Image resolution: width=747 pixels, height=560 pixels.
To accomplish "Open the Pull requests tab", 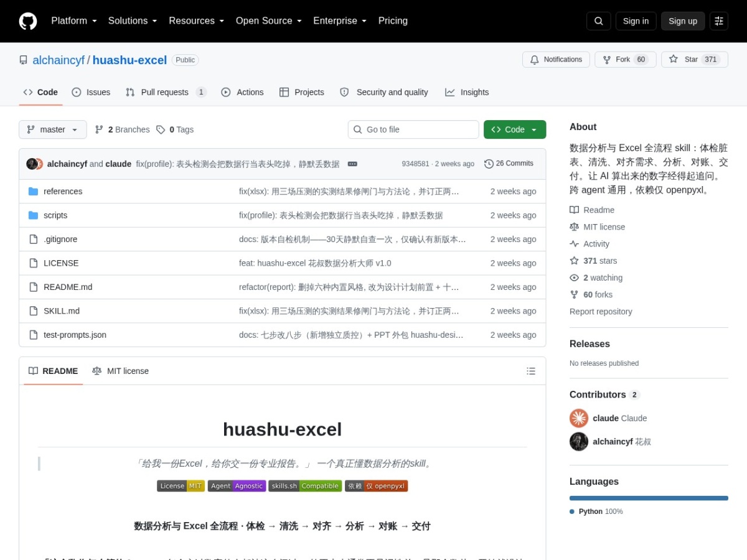I will tap(166, 92).
